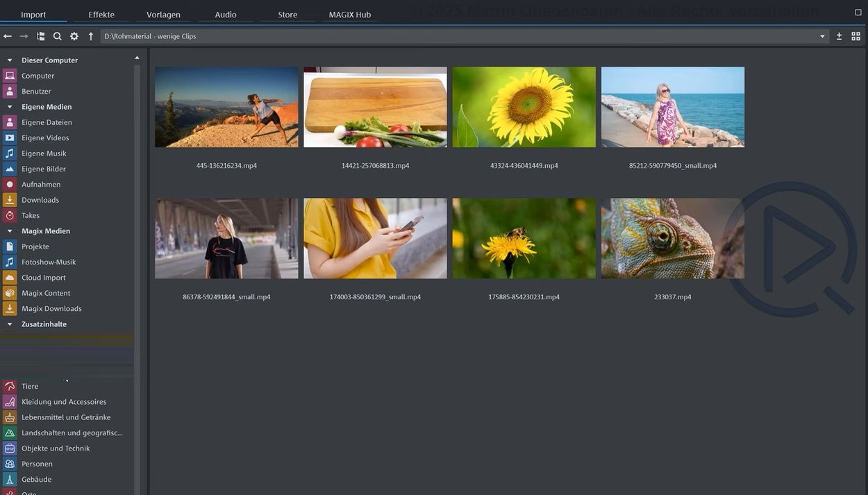This screenshot has height=495, width=868.
Task: Open the search magnifier icon
Action: coord(58,36)
